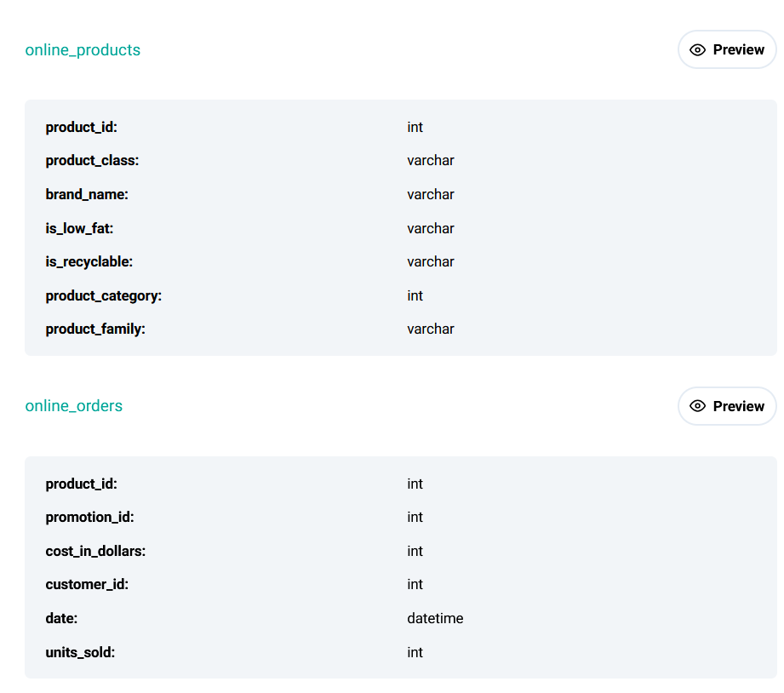This screenshot has height=693, width=784.
Task: Preview the online_products table
Action: (727, 49)
